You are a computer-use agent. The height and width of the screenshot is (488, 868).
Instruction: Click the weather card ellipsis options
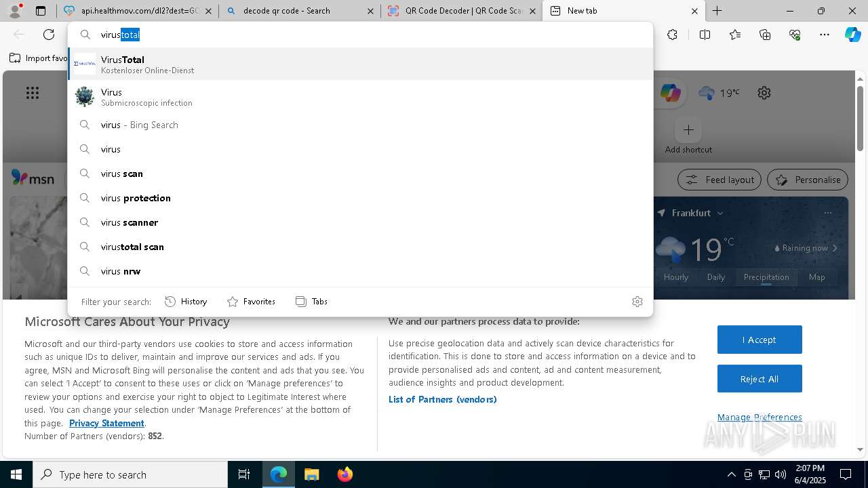pyautogui.click(x=827, y=213)
